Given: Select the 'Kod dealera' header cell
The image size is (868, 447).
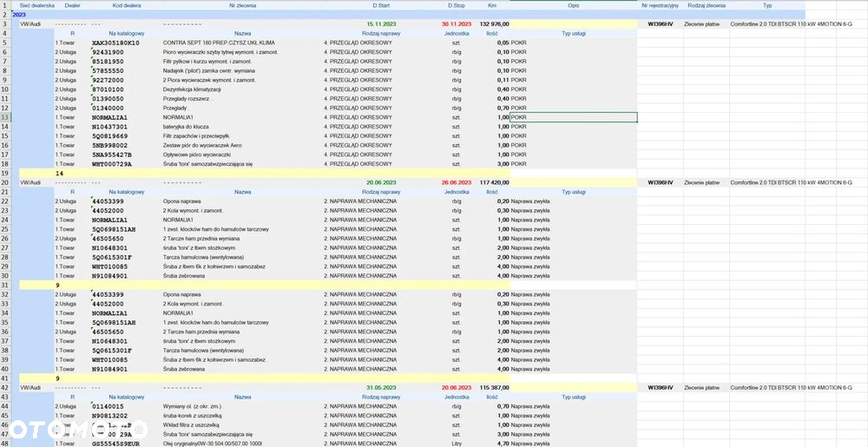Looking at the screenshot, I should [x=126, y=5].
